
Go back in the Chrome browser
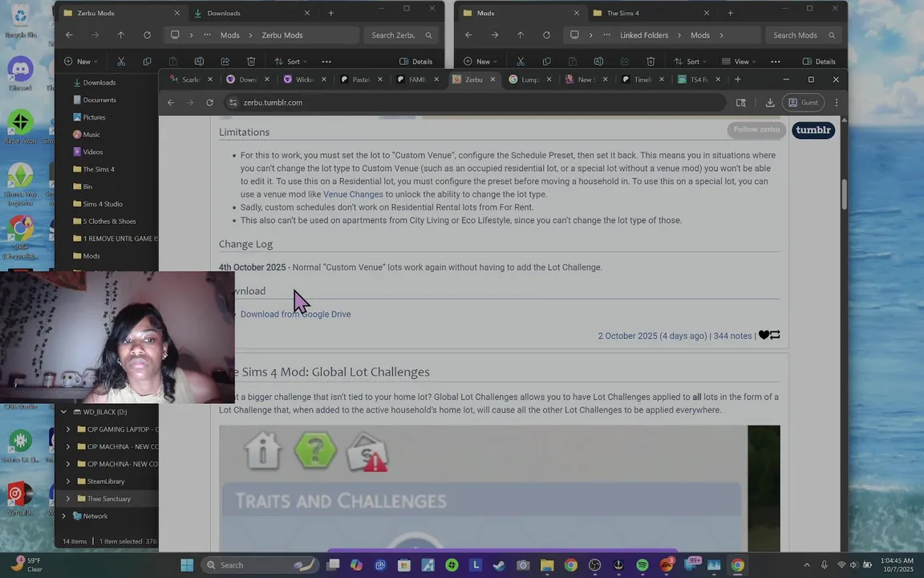(171, 103)
